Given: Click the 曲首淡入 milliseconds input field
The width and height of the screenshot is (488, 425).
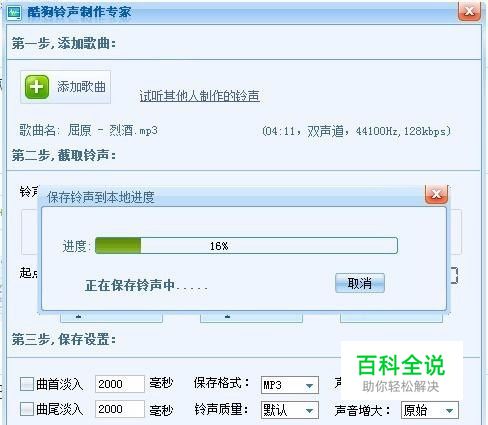Looking at the screenshot, I should (x=120, y=384).
